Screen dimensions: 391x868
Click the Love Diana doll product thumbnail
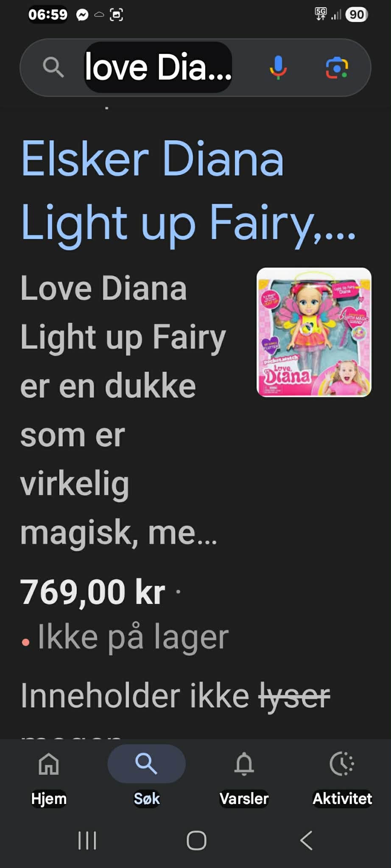pyautogui.click(x=314, y=332)
